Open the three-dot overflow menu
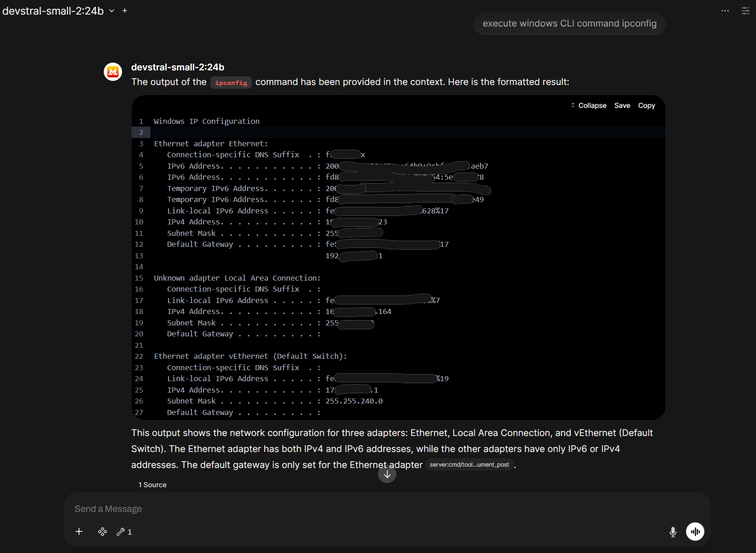756x553 pixels. 724,11
